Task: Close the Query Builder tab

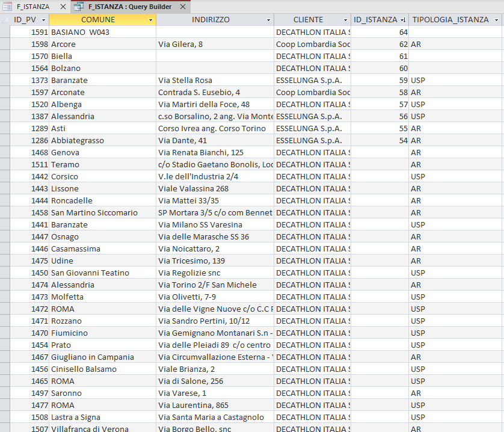Action: coord(183,7)
